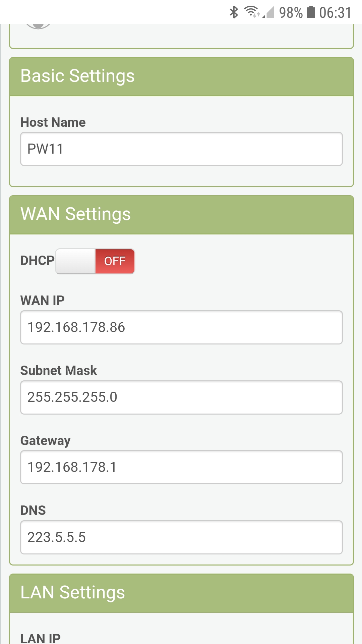
Task: Tap the DNS field showing 223.5.5.5
Action: coord(181,537)
